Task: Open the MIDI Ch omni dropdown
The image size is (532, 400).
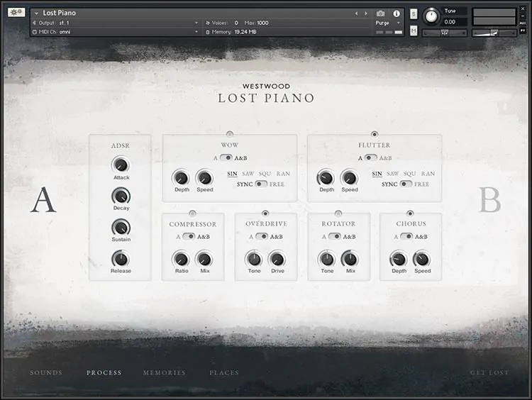Action: [116, 31]
